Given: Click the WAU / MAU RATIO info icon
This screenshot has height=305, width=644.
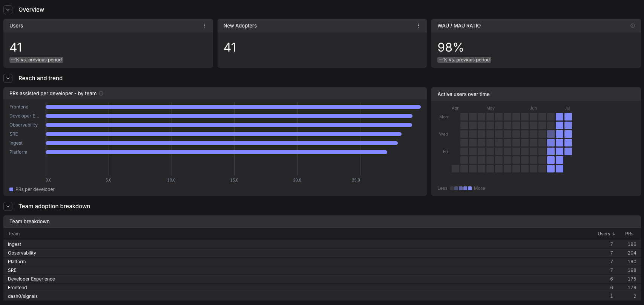Looking at the screenshot, I should (x=633, y=26).
